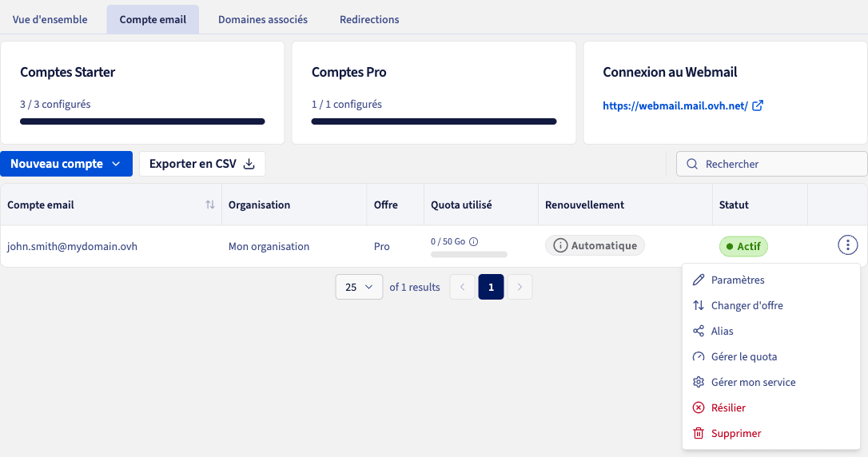The width and height of the screenshot is (868, 457).
Task: Click the Offre column header
Action: 386,205
